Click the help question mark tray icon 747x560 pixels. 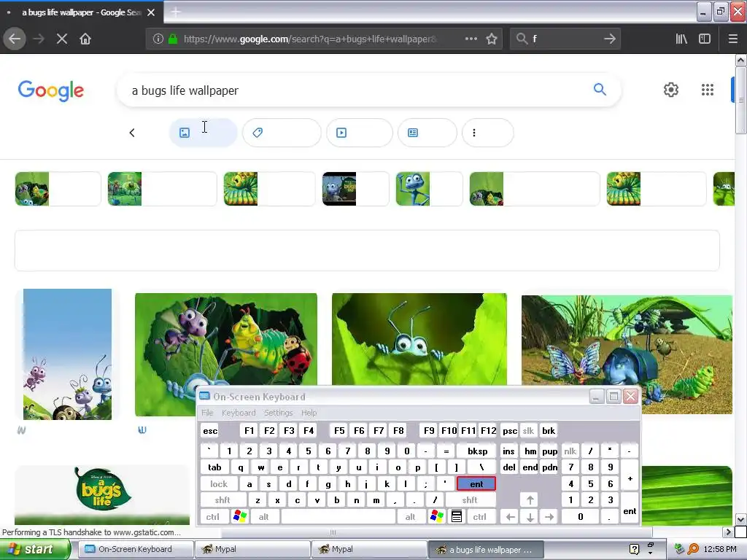pyautogui.click(x=634, y=549)
